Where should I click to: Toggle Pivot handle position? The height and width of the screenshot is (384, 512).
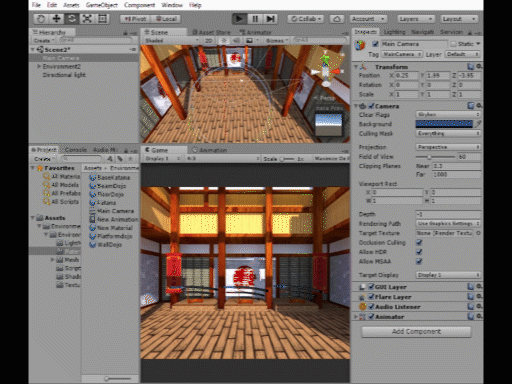pos(135,19)
